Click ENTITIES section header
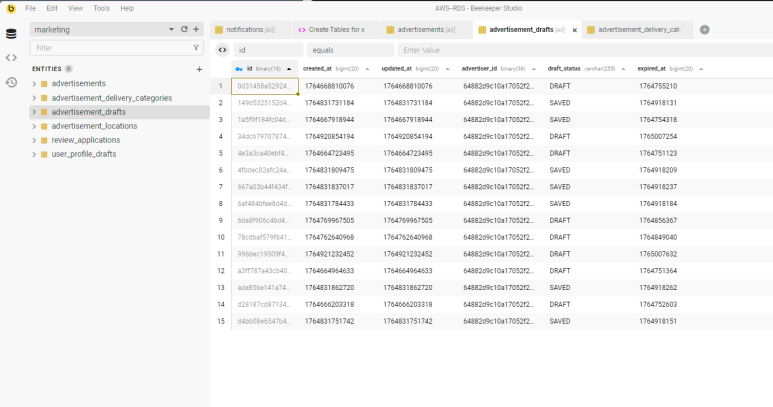 click(x=47, y=69)
